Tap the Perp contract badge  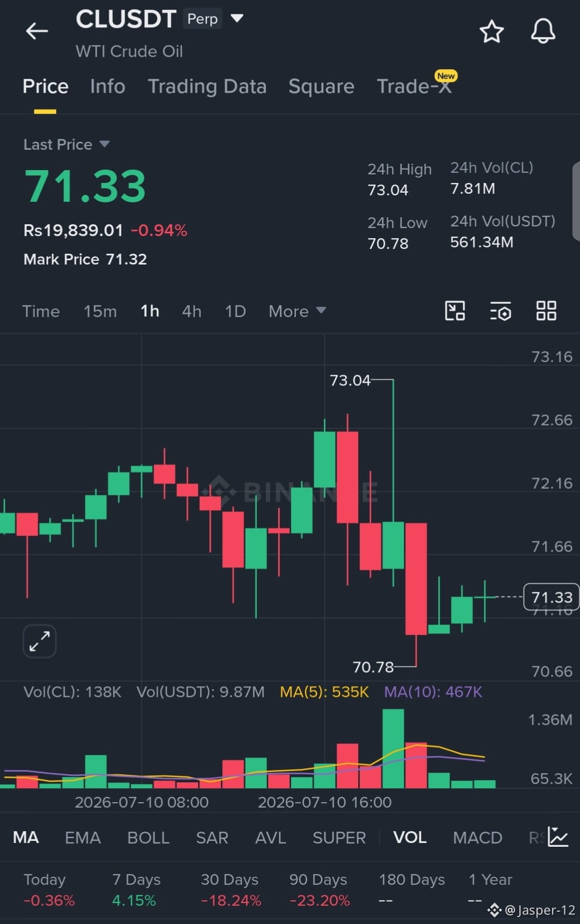pyautogui.click(x=202, y=19)
